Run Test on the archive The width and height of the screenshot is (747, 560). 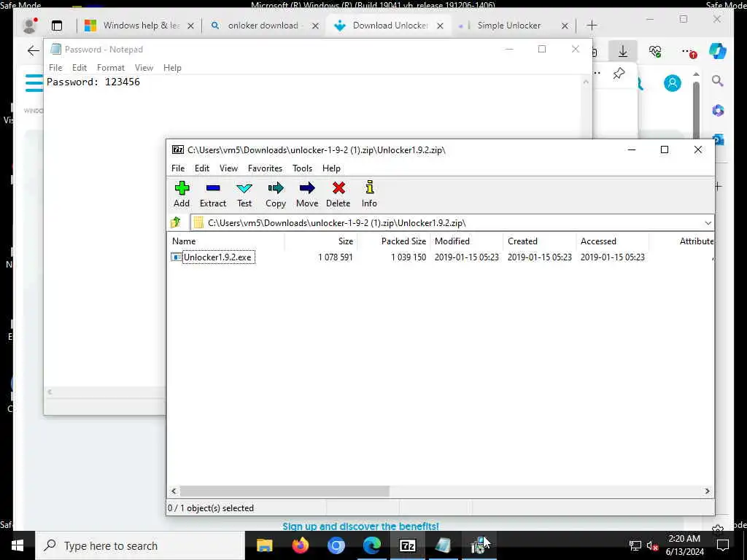pos(244,194)
